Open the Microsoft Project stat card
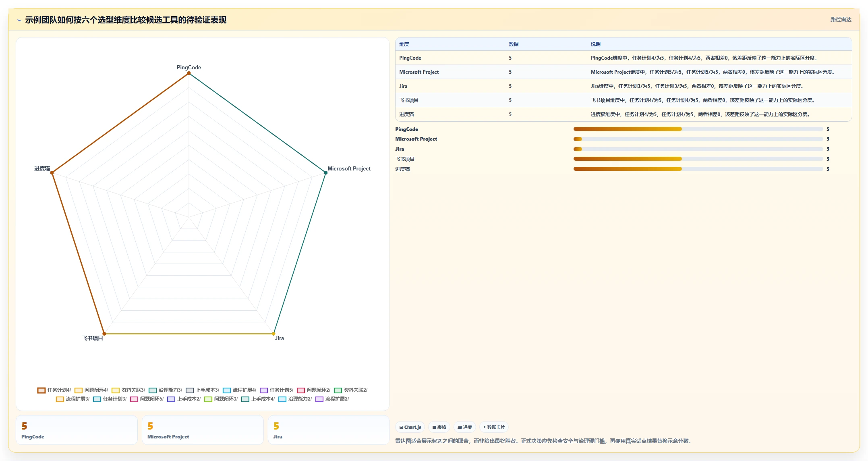 click(203, 430)
